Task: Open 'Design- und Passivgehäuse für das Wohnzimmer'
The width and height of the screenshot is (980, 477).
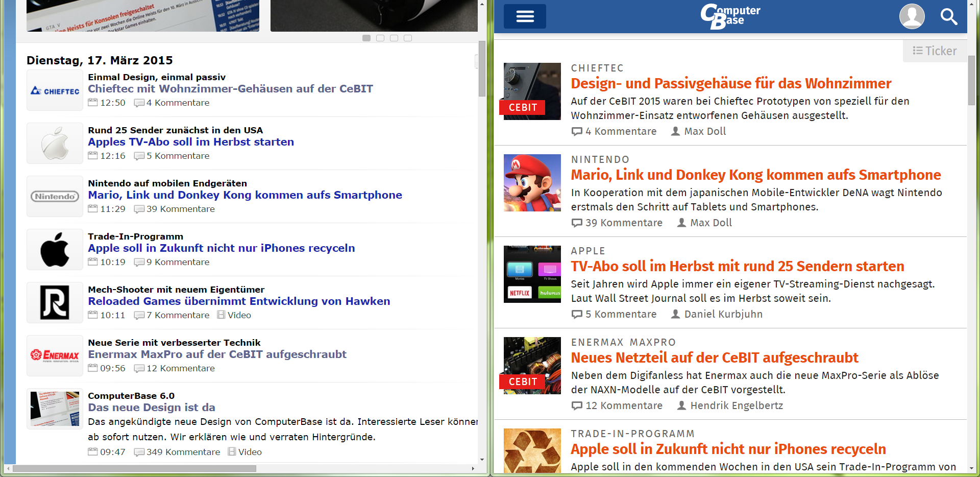Action: (x=731, y=83)
